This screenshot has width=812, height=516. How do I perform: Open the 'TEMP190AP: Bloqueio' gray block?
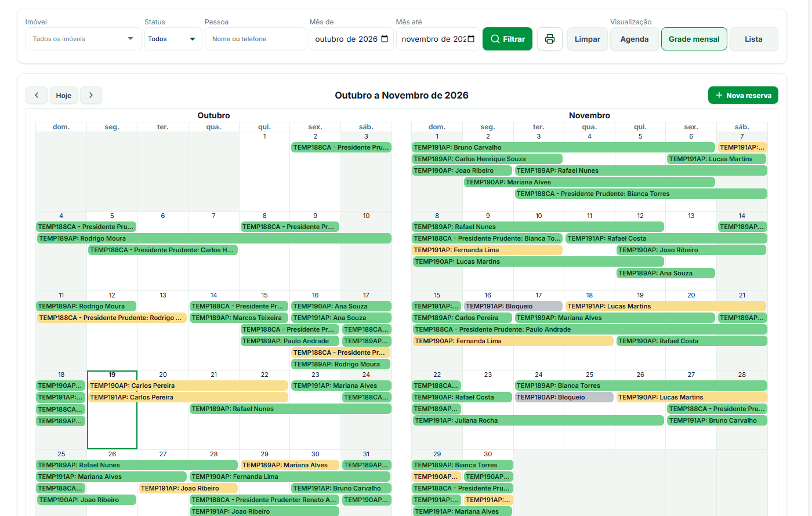click(x=564, y=397)
